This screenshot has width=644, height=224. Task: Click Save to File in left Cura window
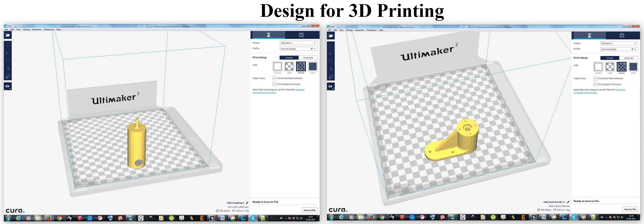point(310,210)
